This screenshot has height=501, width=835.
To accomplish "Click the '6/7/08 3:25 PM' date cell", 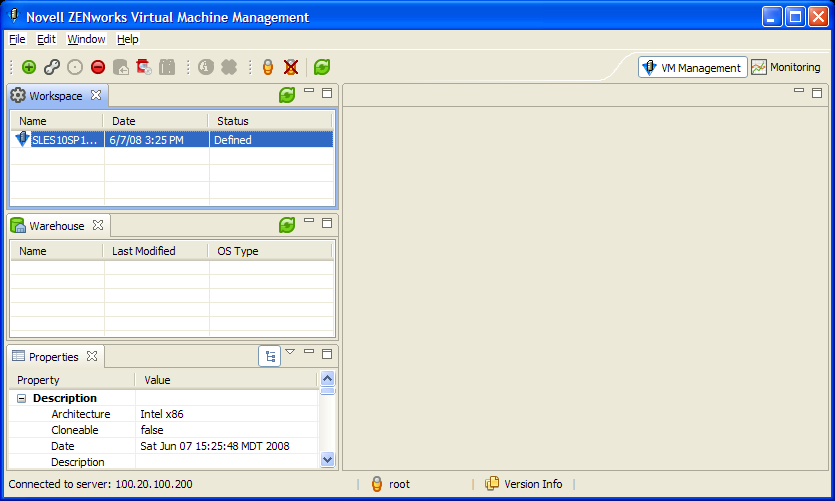I will click(157, 140).
